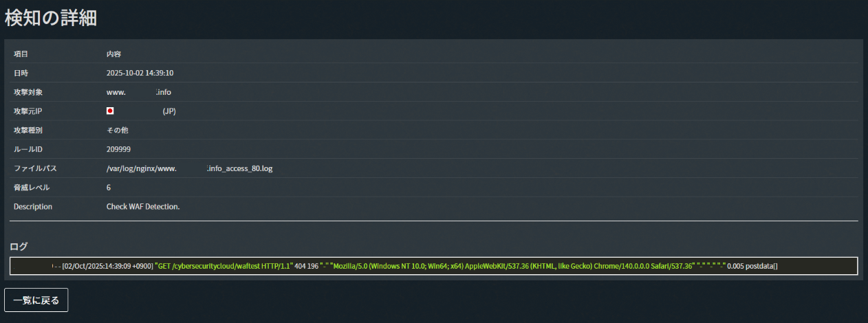The height and width of the screenshot is (323, 868).
Task: Click the 項目 column header
Action: 21,54
